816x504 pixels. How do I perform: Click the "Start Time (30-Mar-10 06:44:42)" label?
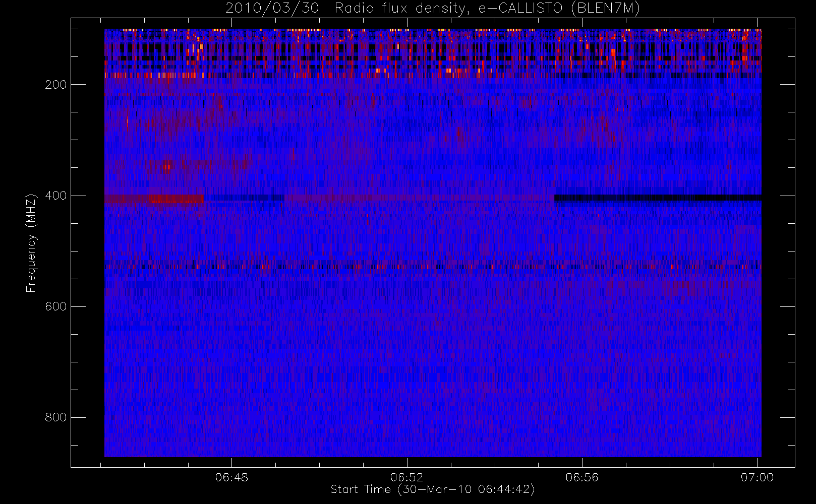(433, 489)
